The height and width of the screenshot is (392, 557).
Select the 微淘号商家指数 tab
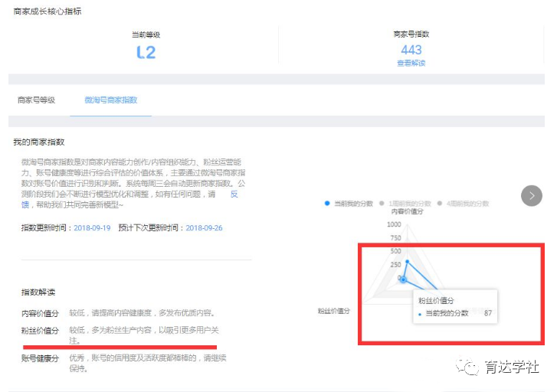pyautogui.click(x=110, y=100)
